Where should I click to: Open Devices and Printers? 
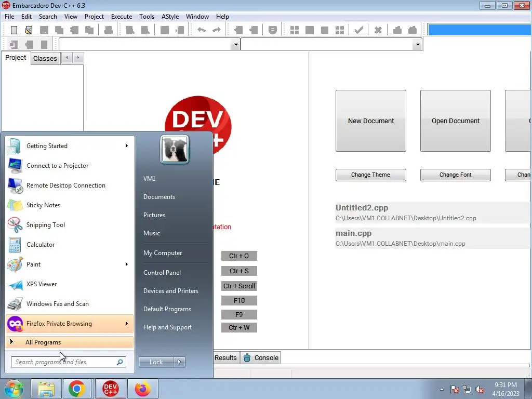pos(171,291)
